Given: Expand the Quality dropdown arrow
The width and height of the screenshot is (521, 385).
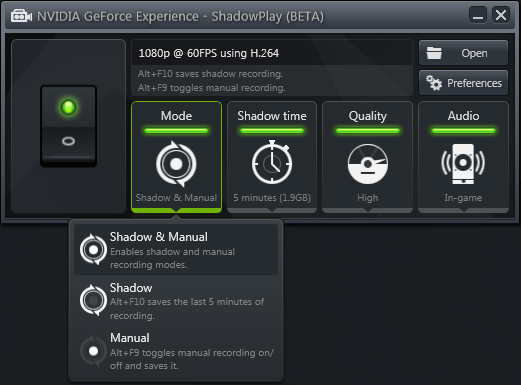Looking at the screenshot, I should pyautogui.click(x=368, y=210).
